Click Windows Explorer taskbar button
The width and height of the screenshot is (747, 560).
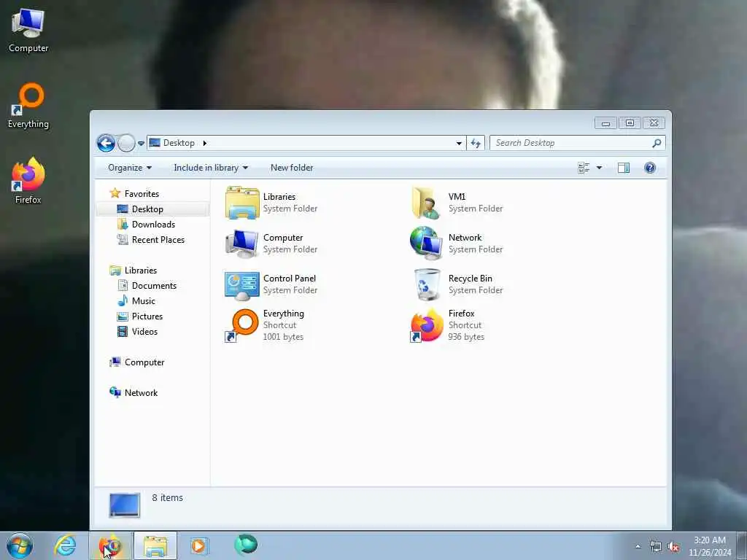(x=155, y=545)
